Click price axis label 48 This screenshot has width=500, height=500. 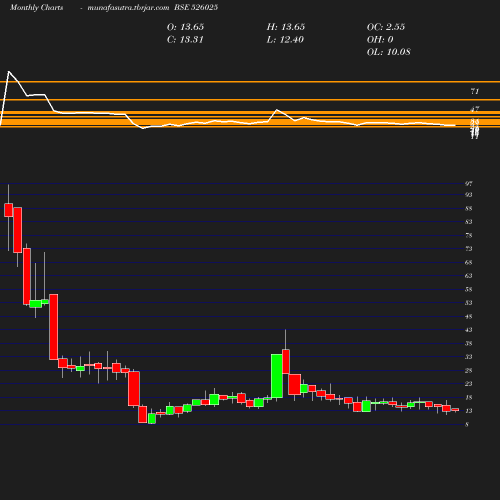click(x=469, y=316)
